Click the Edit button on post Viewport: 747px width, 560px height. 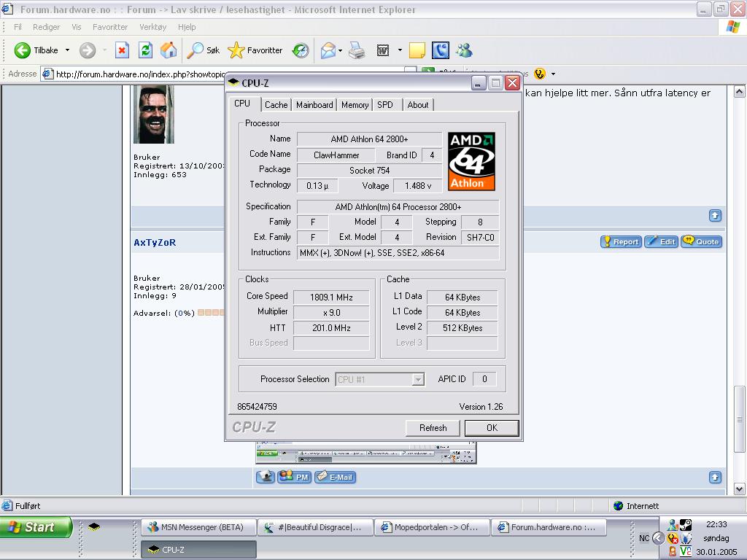pos(661,241)
